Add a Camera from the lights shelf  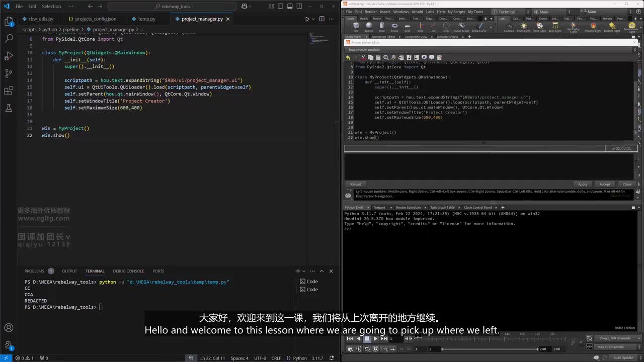(509, 27)
